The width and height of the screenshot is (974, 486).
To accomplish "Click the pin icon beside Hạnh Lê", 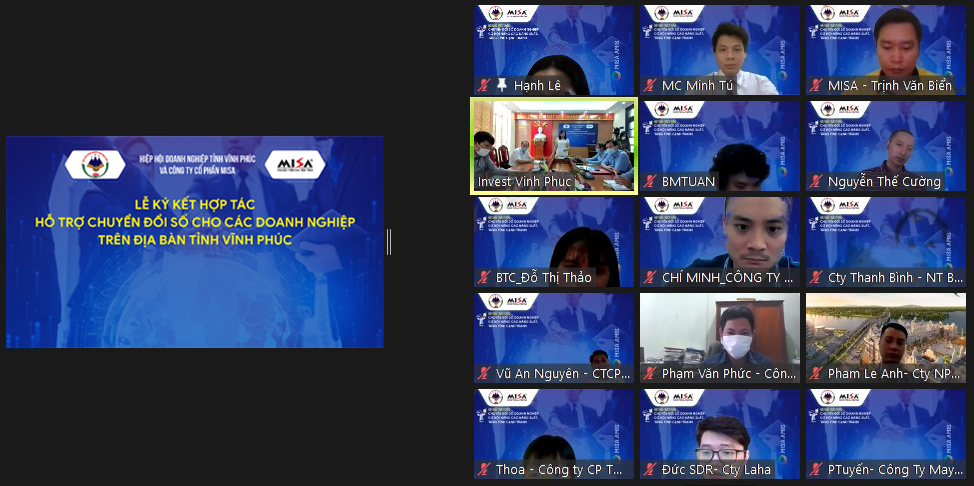I will [501, 86].
